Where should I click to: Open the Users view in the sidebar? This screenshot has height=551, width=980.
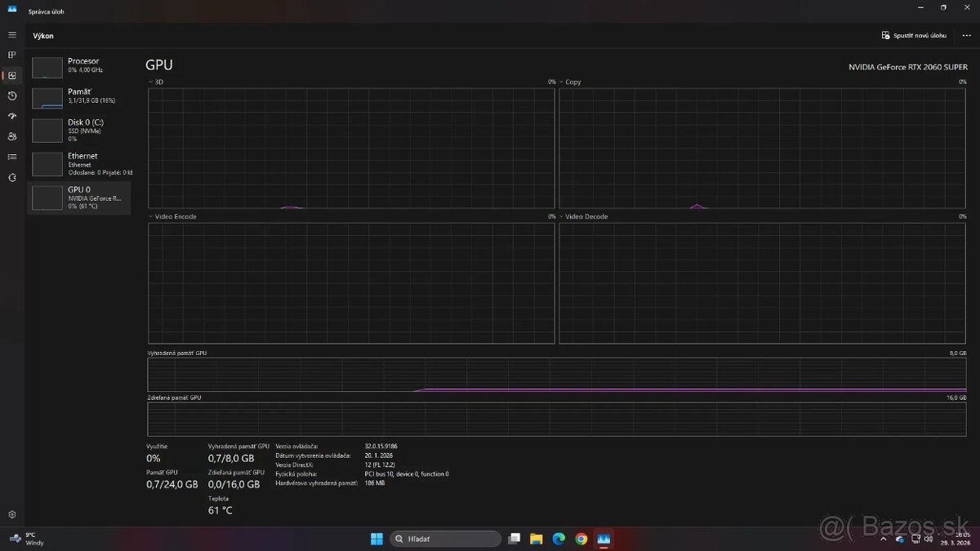point(11,136)
